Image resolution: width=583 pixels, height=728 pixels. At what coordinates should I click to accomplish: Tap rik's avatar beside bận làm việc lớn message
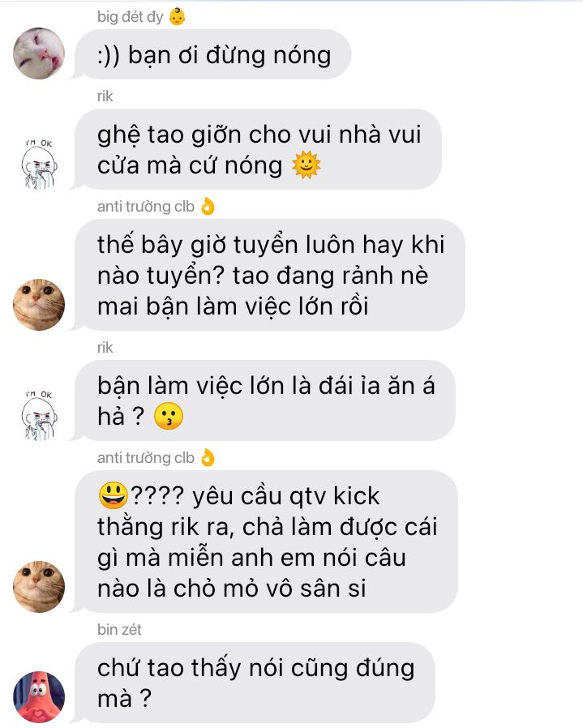[39, 415]
